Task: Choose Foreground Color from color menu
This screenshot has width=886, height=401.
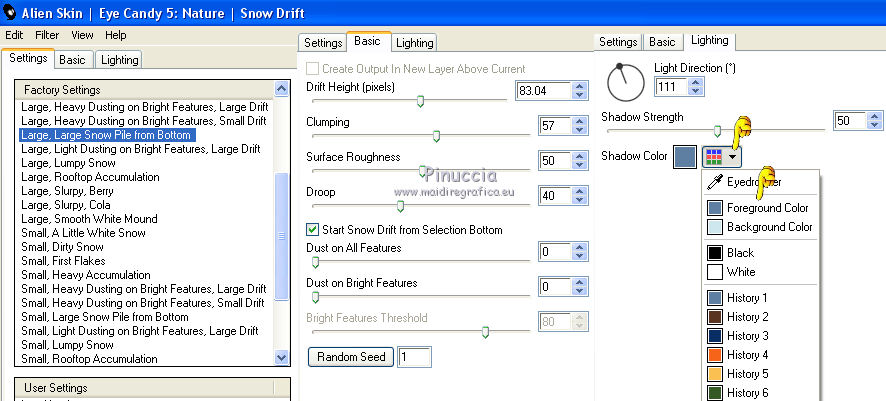Action: (x=761, y=208)
